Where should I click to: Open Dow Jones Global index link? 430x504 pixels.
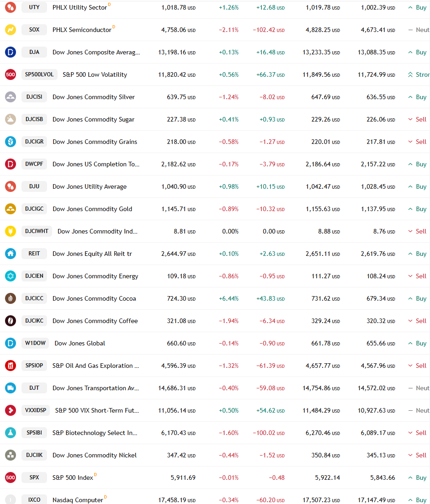[x=80, y=343]
